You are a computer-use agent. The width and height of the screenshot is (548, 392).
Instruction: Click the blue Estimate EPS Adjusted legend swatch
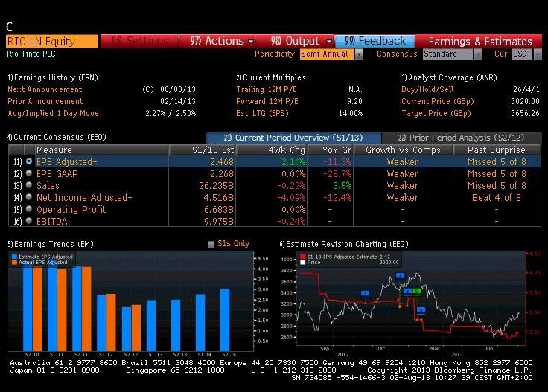pyautogui.click(x=14, y=257)
